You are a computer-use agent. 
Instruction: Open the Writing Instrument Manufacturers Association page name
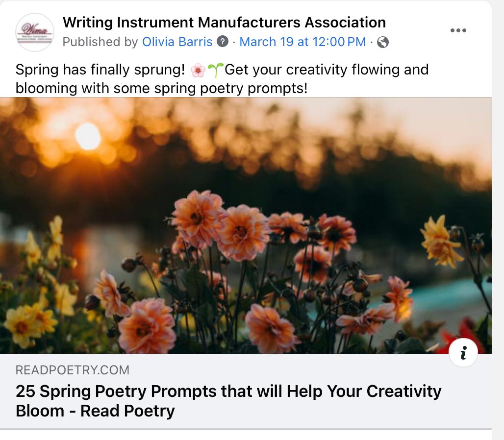(x=224, y=22)
